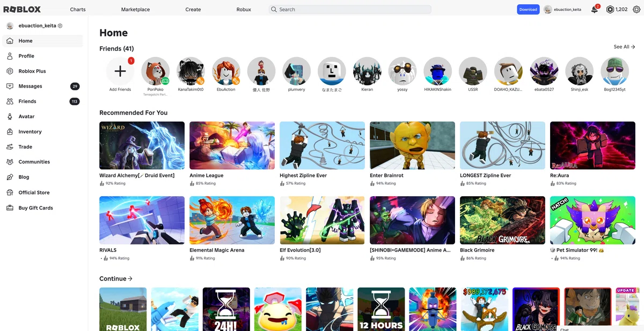This screenshot has height=331, width=644.
Task: Click the Profile icon in sidebar
Action: coord(10,56)
